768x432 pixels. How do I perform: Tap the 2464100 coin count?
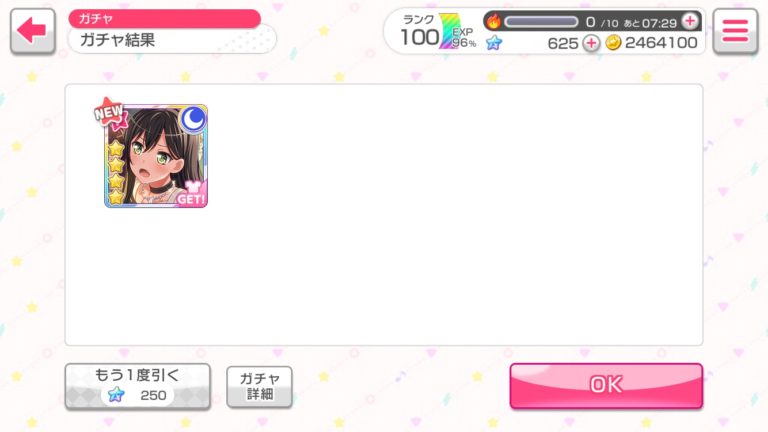coord(661,43)
